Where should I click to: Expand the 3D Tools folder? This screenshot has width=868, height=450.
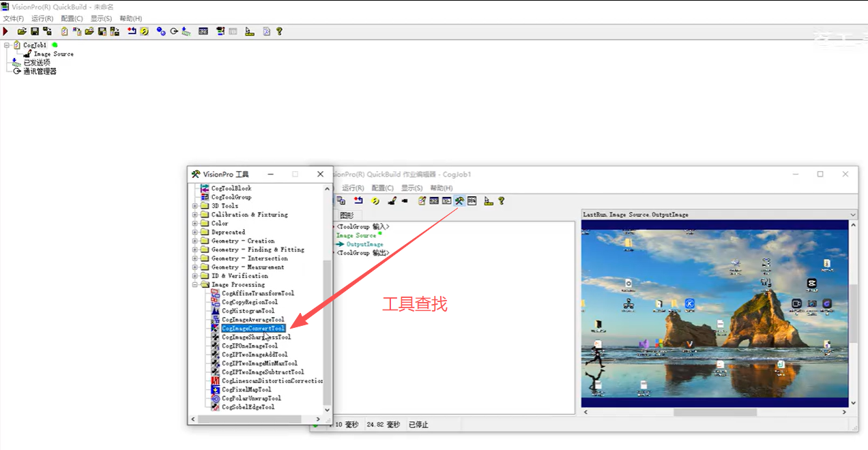195,206
